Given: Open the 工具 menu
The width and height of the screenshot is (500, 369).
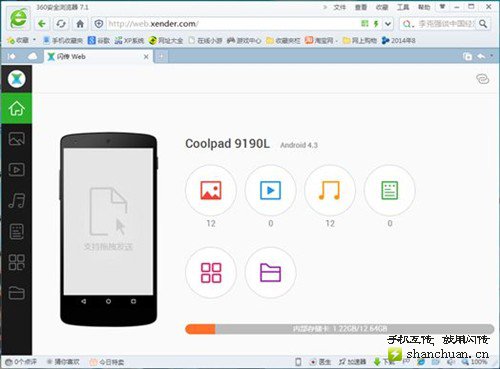Looking at the screenshot, I should (403, 7).
